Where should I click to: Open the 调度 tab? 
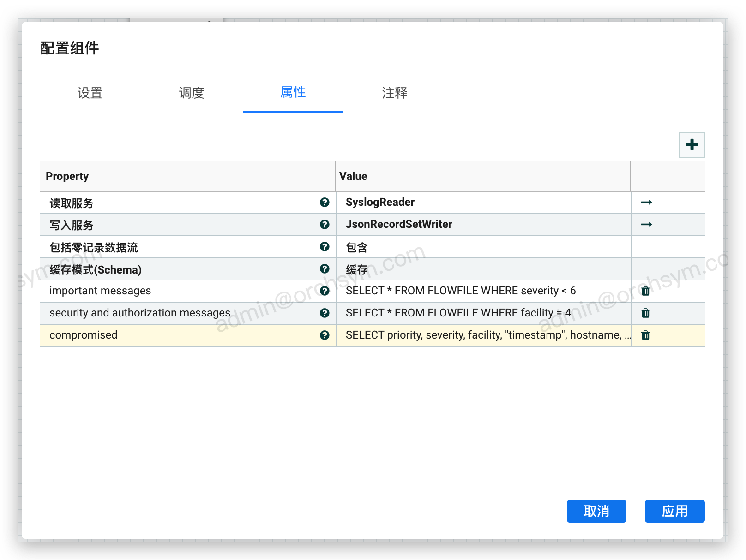pyautogui.click(x=192, y=93)
